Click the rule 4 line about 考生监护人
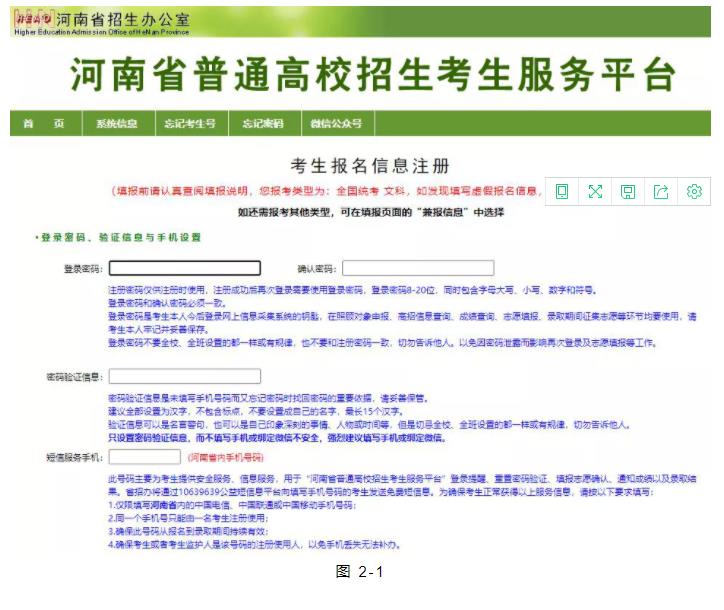The image size is (724, 610). coord(254,545)
